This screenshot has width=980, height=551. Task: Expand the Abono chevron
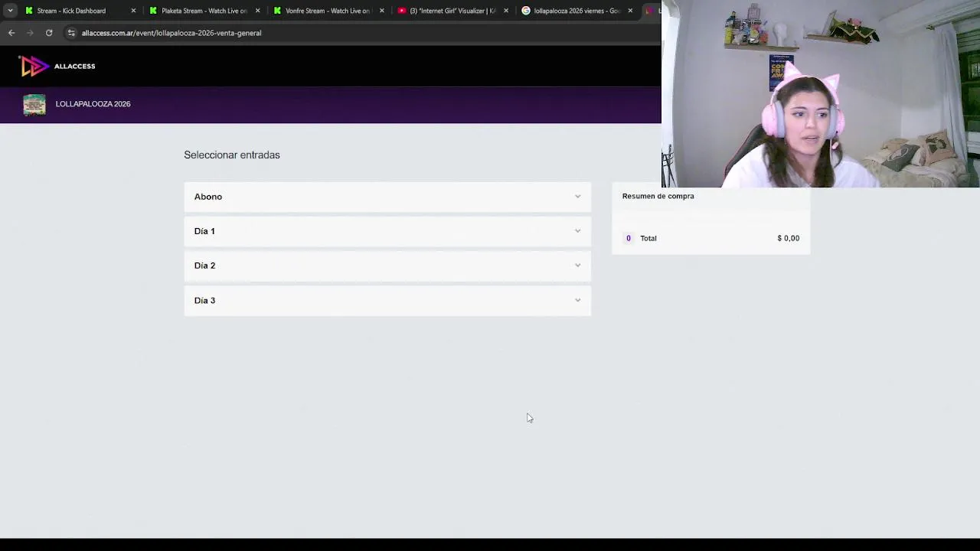click(578, 197)
